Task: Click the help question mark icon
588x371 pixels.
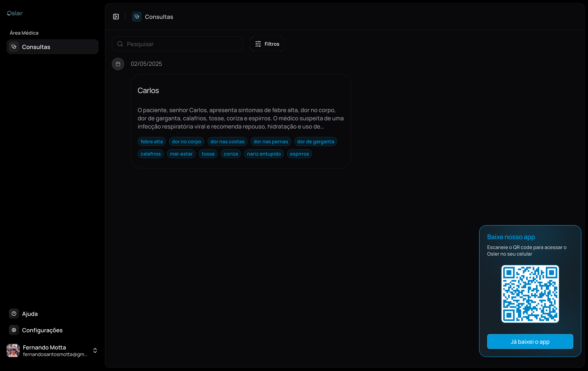Action: 14,314
